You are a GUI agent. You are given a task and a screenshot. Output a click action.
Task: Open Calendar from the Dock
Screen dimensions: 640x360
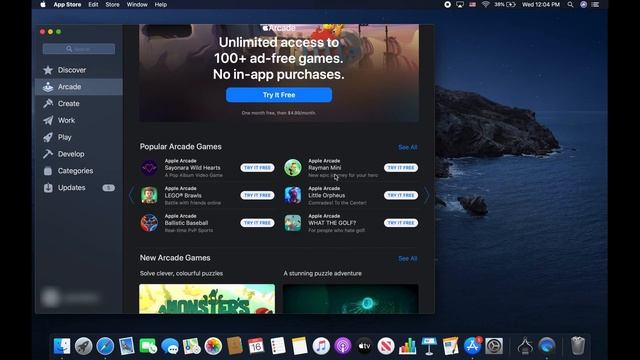click(256, 346)
